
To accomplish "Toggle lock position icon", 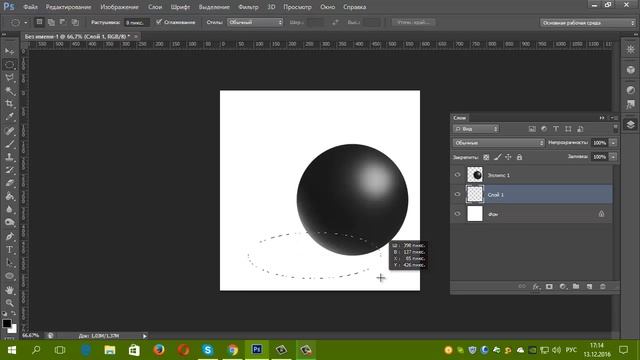I will tap(508, 157).
